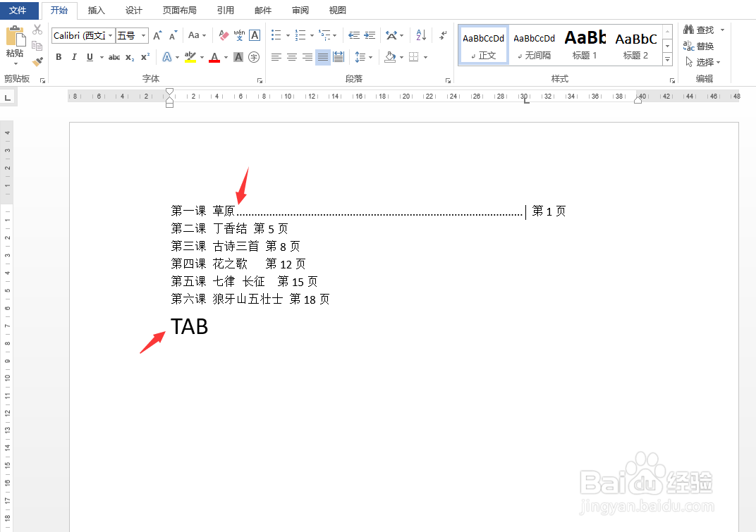The height and width of the screenshot is (532, 756).
Task: Open the Select (选择) dropdown
Action: pyautogui.click(x=702, y=62)
